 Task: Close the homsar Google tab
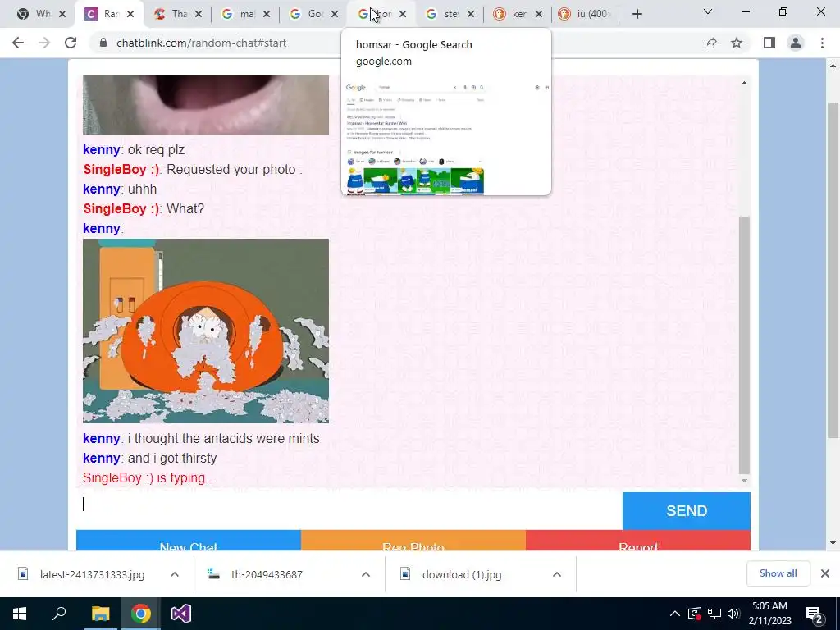tap(403, 15)
